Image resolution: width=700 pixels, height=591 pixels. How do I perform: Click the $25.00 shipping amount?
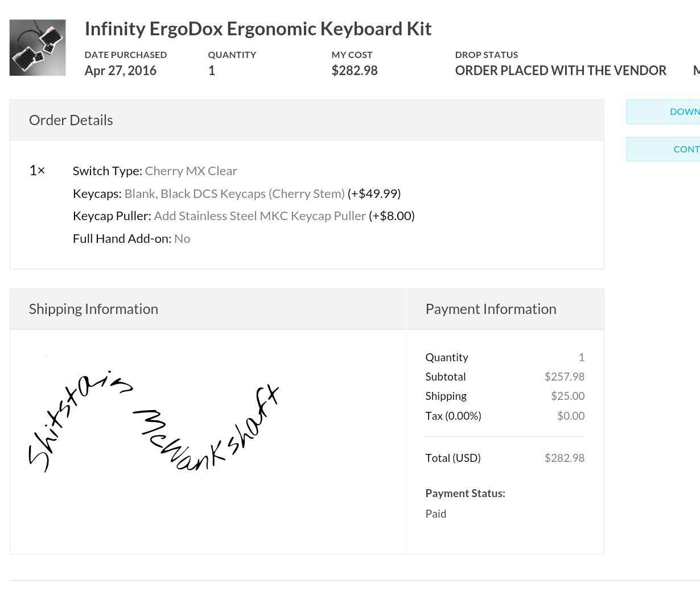pos(567,396)
